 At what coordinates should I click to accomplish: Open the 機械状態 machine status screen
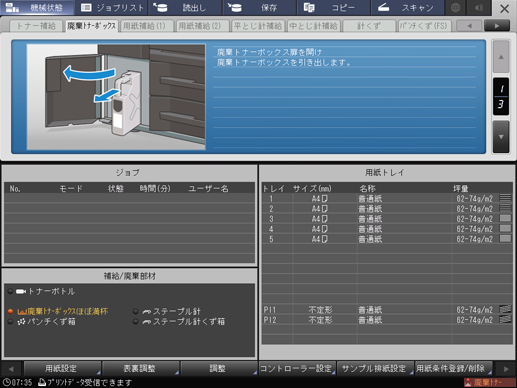[37, 7]
